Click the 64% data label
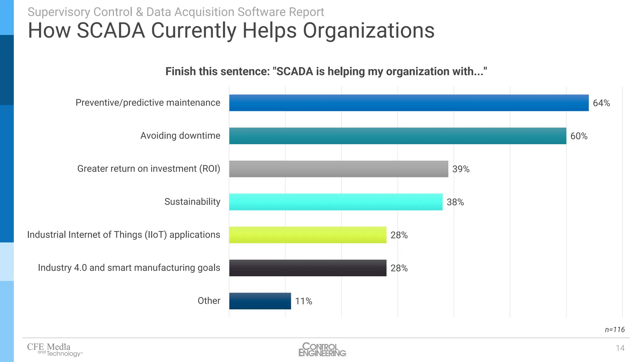The width and height of the screenshot is (644, 362). click(x=601, y=103)
